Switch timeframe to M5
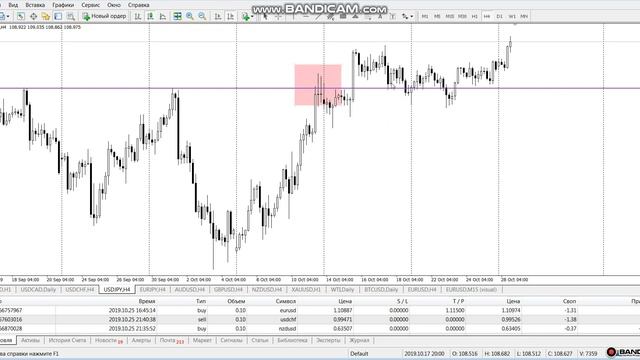The width and height of the screenshot is (640, 360). [437, 16]
